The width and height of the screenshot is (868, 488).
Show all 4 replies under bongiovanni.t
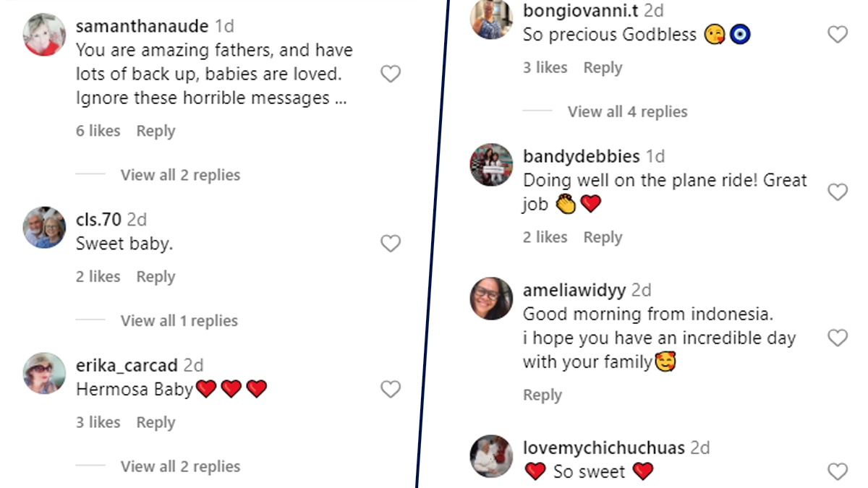tap(627, 112)
